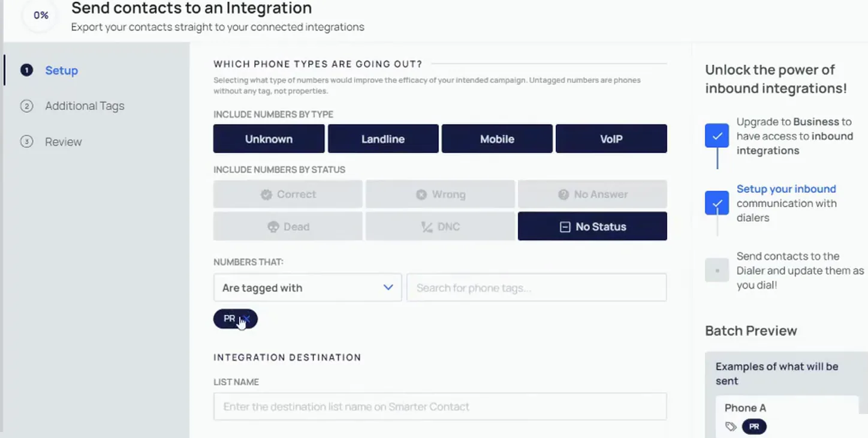The height and width of the screenshot is (438, 868).
Task: Toggle the VoIP number type
Action: tap(611, 139)
